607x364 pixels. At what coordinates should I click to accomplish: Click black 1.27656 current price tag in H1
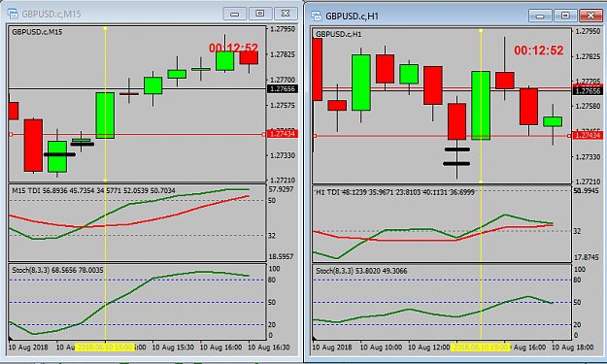(x=588, y=91)
